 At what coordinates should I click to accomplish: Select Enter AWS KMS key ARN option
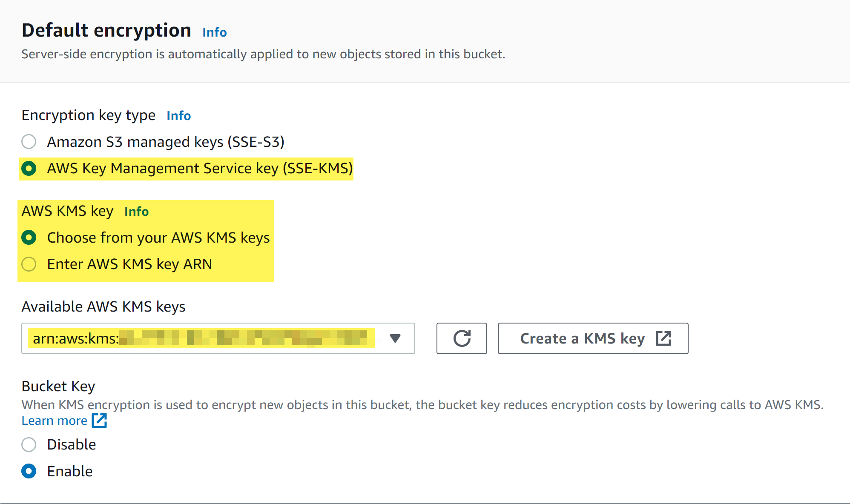29,264
